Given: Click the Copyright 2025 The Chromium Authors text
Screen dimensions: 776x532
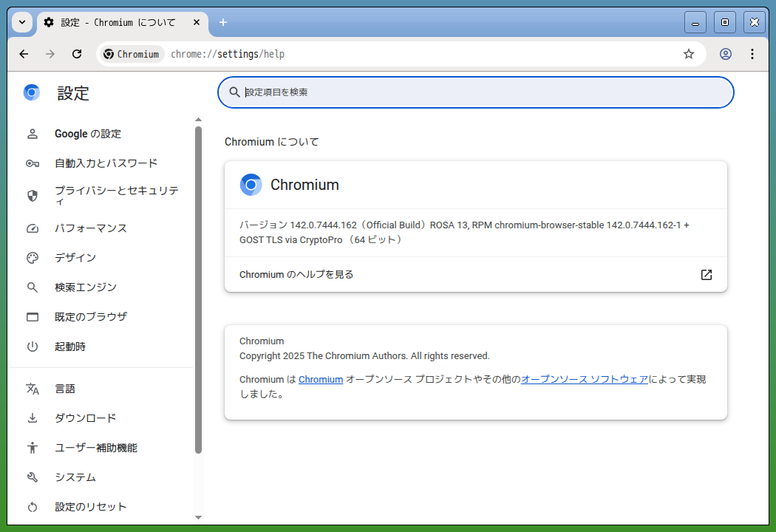Looking at the screenshot, I should [x=364, y=356].
